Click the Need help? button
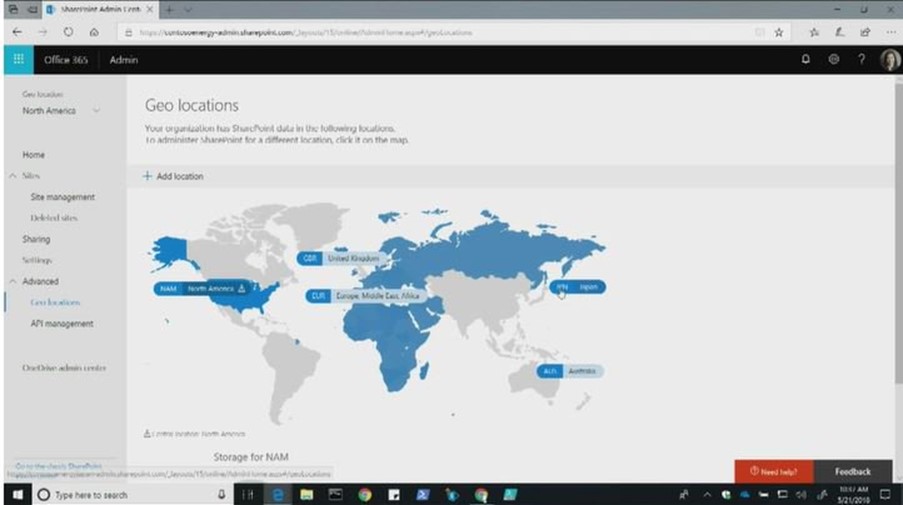 (774, 472)
